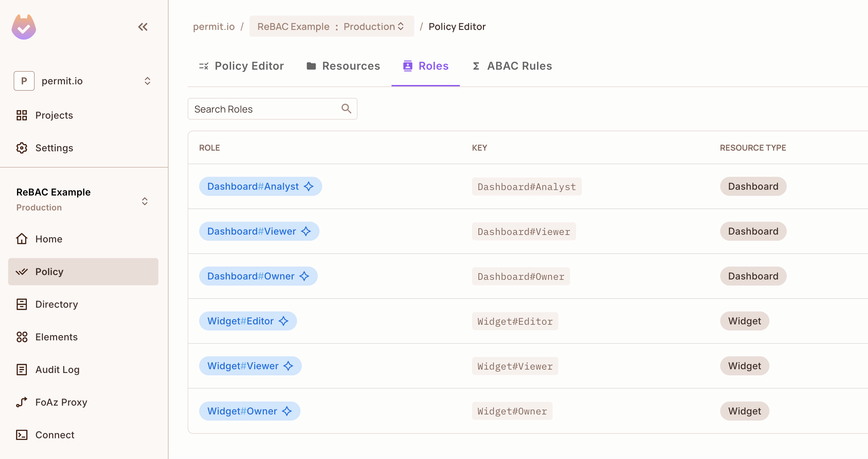Click the Roles tab icon
868x459 pixels.
pos(407,66)
